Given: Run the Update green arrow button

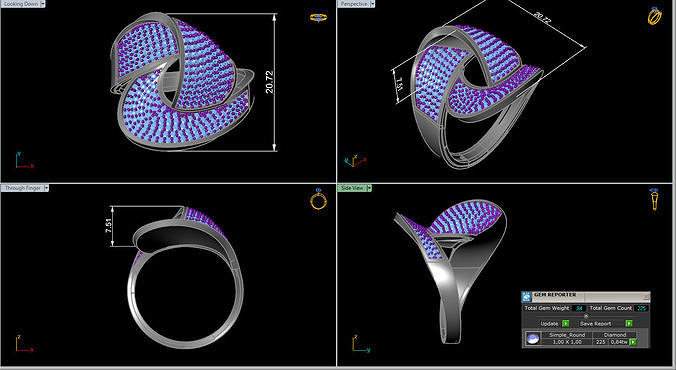Looking at the screenshot, I should pyautogui.click(x=566, y=323).
